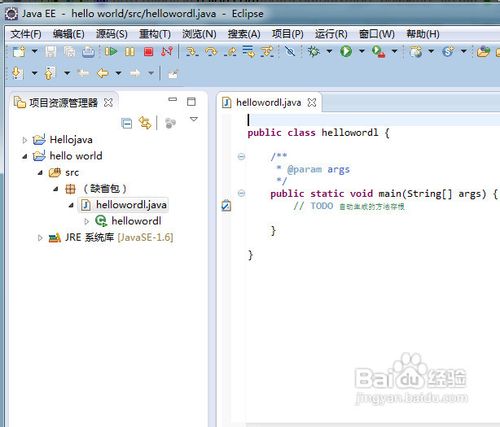Open the Back history dropdown arrow
500x427 pixels.
[x=118, y=73]
